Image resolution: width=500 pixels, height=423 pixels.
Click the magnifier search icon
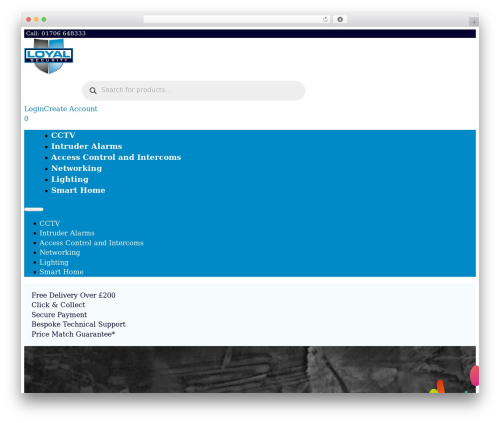[x=93, y=90]
